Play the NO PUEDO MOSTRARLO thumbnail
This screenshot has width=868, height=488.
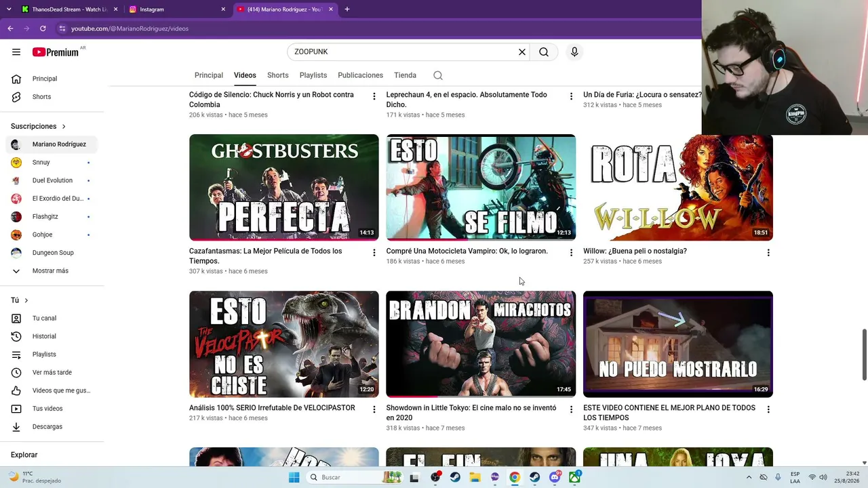(678, 344)
